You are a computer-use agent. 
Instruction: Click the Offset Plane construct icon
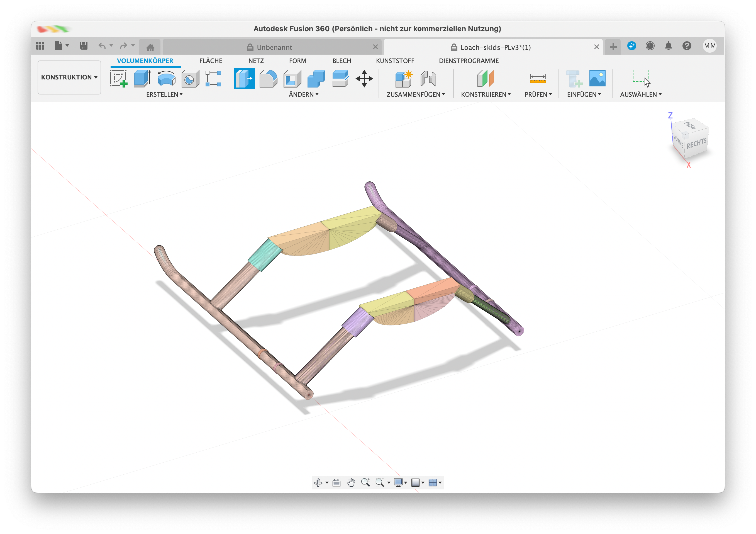pos(486,78)
